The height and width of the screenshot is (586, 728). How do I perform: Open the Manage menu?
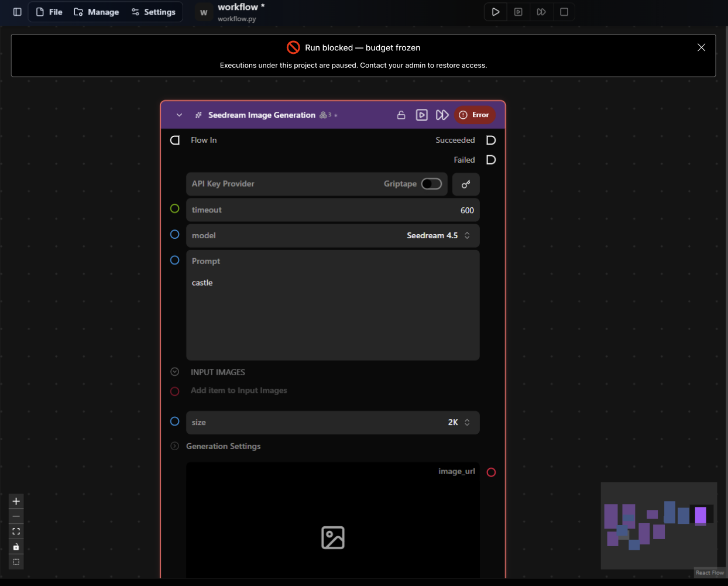[x=97, y=12]
